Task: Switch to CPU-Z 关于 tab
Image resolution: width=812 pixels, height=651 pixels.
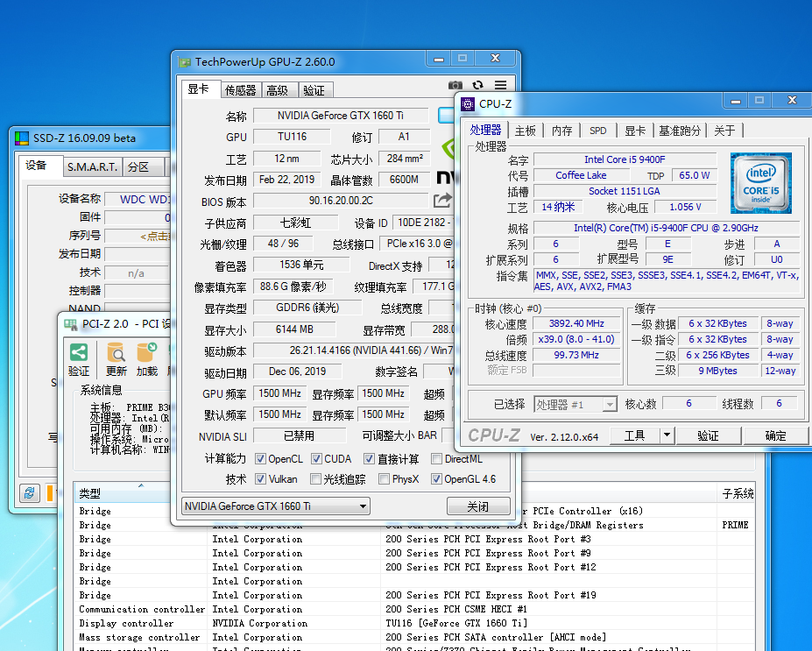Action: 724,131
